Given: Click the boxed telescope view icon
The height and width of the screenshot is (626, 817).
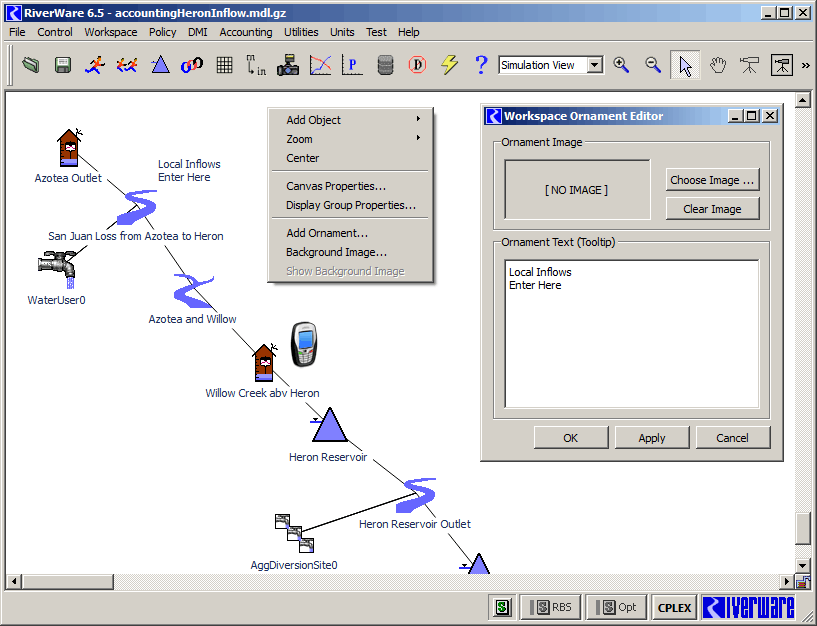Looking at the screenshot, I should [782, 65].
